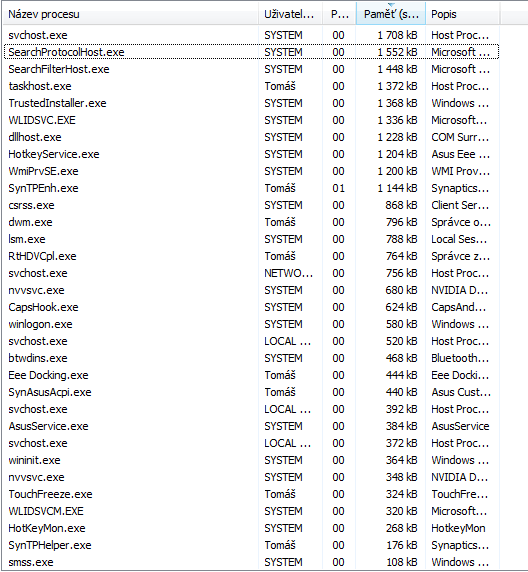Select svchost.exe using 520 kB

[x=251, y=341]
